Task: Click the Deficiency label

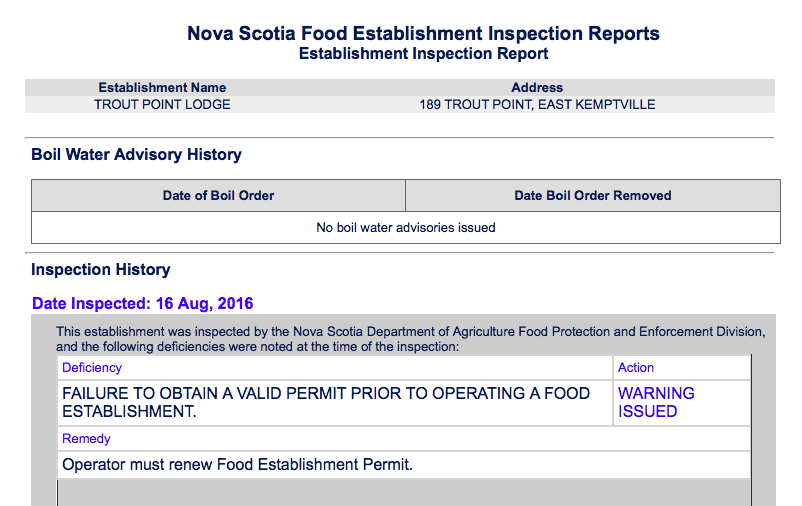Action: coord(92,368)
